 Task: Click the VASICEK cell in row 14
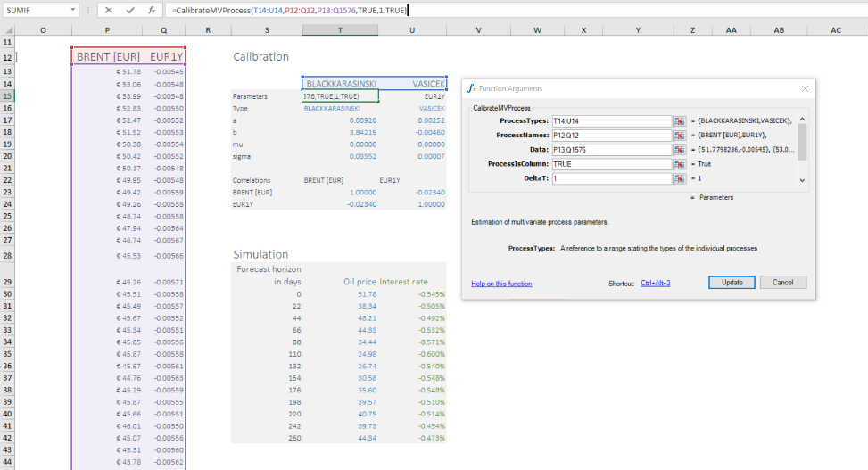412,84
